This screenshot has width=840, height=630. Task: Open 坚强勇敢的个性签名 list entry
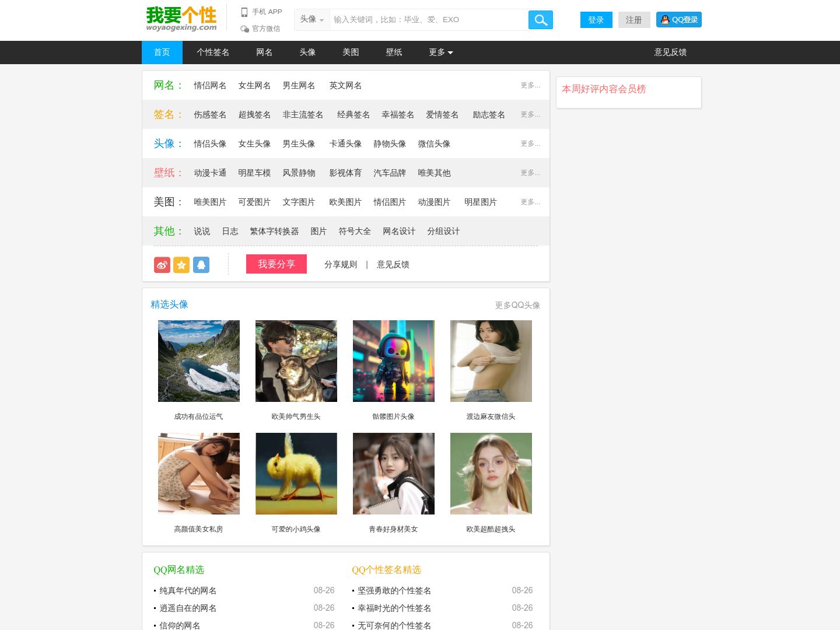(394, 591)
